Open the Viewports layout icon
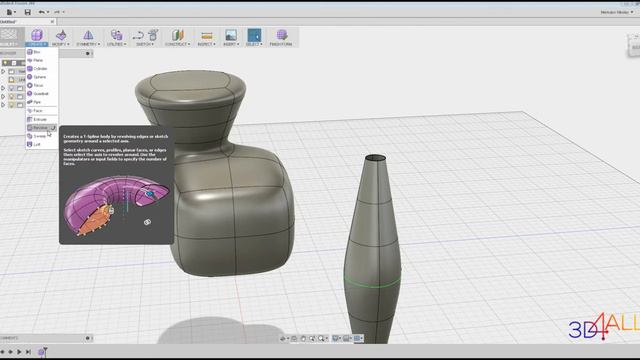 pyautogui.click(x=357, y=338)
